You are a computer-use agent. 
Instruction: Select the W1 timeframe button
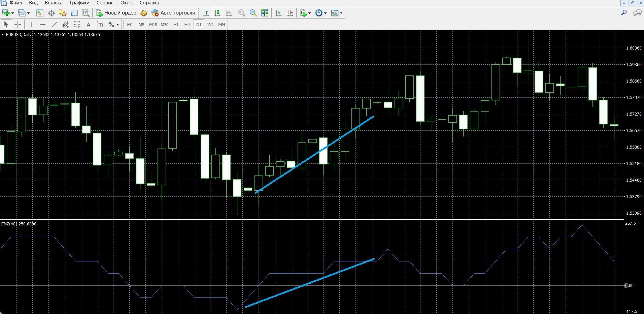(x=210, y=25)
